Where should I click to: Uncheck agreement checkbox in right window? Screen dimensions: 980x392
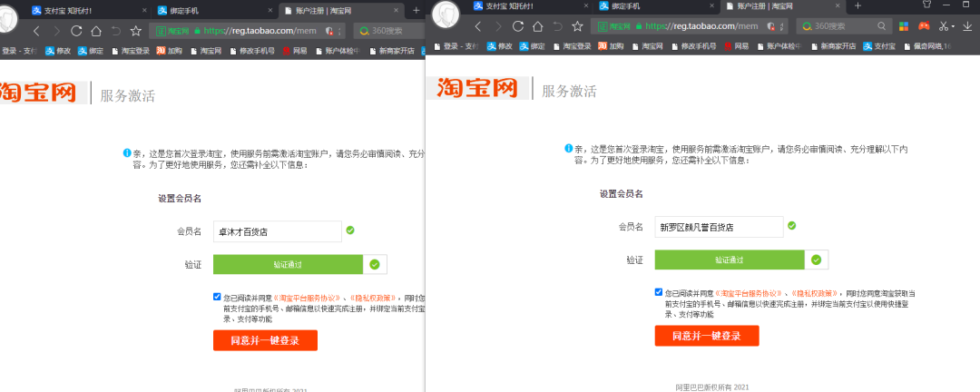659,292
